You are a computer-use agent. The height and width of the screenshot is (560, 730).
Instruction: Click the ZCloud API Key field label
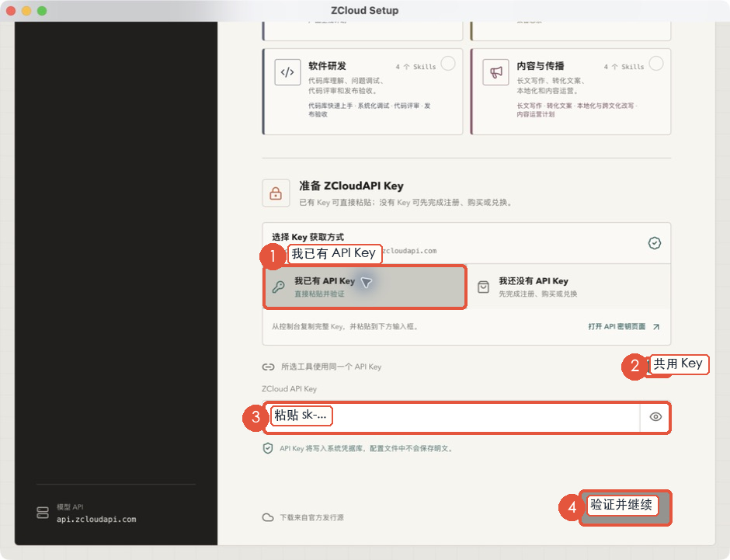(x=289, y=388)
